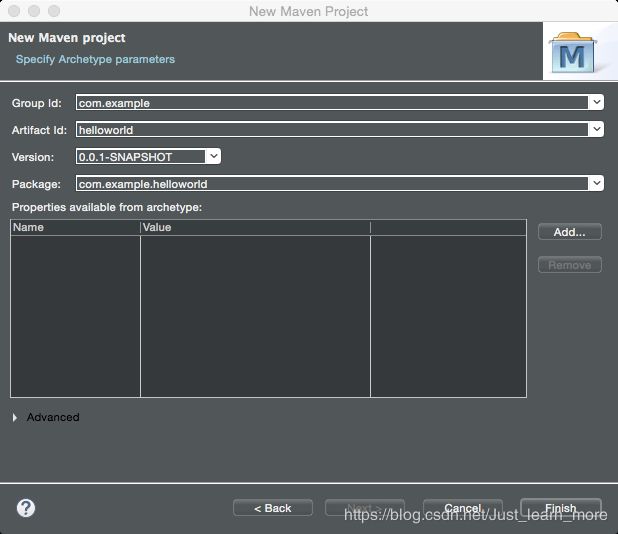Expand the Advanced section
The height and width of the screenshot is (534, 618).
(15, 417)
